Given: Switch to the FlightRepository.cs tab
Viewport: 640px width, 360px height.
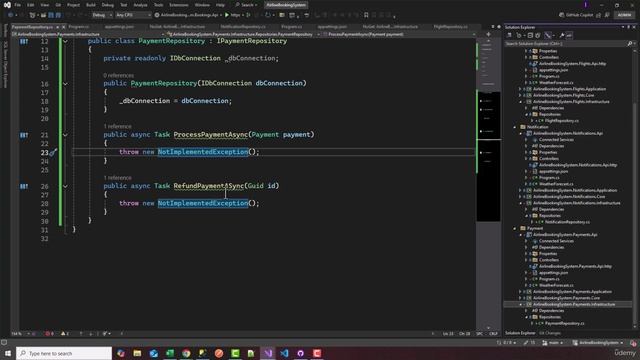Looking at the screenshot, I should click(451, 27).
